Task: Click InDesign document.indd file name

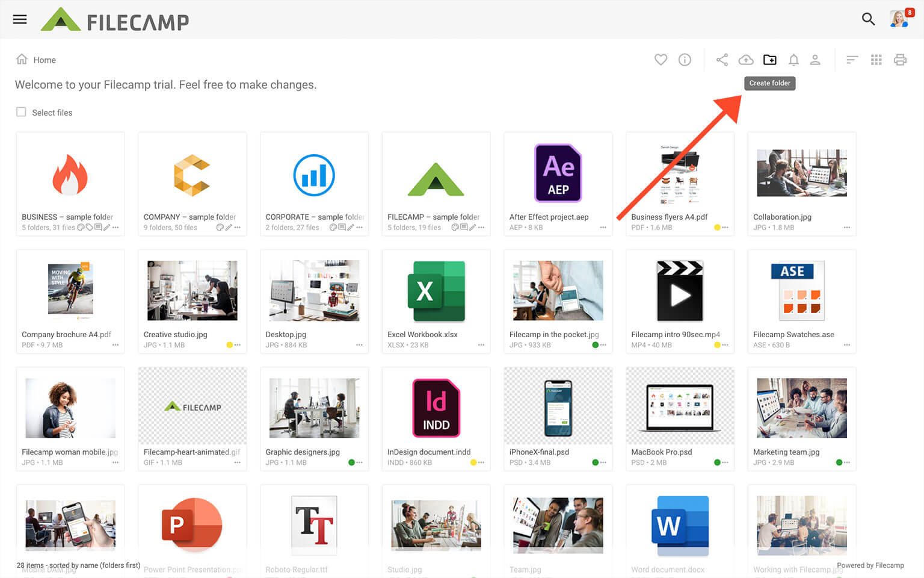Action: coord(429,452)
